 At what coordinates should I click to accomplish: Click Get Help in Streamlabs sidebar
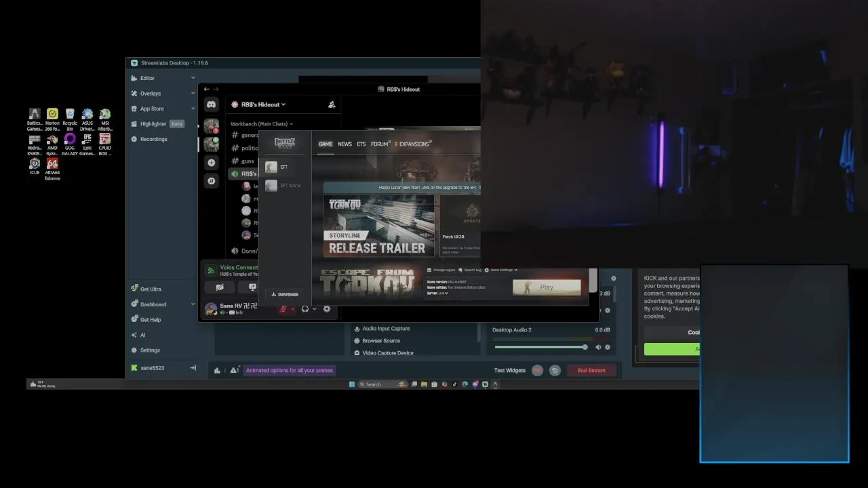tap(151, 320)
